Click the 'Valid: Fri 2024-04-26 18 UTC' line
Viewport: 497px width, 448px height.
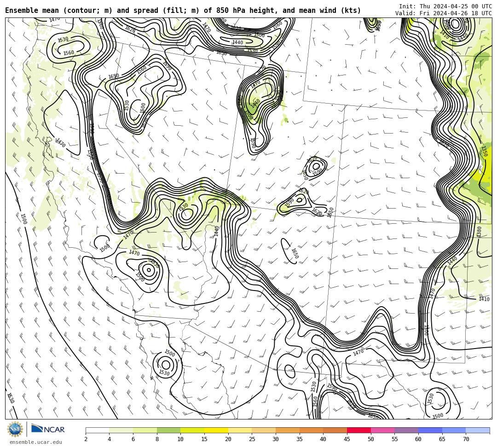444,13
